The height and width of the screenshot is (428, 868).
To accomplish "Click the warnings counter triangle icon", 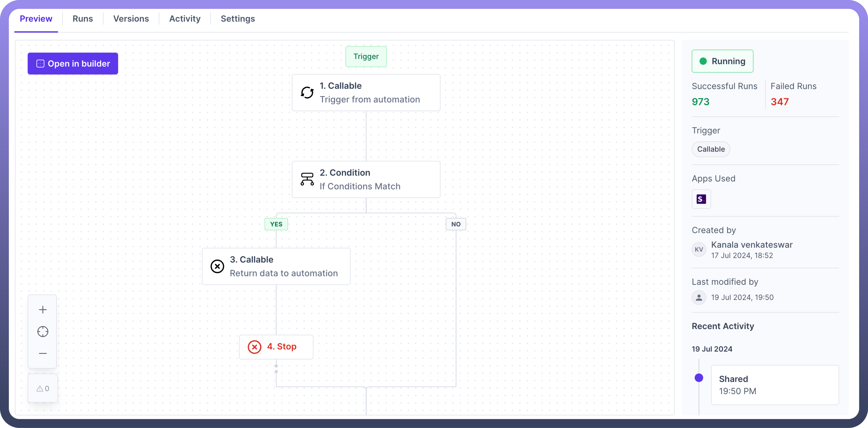I will 40,389.
